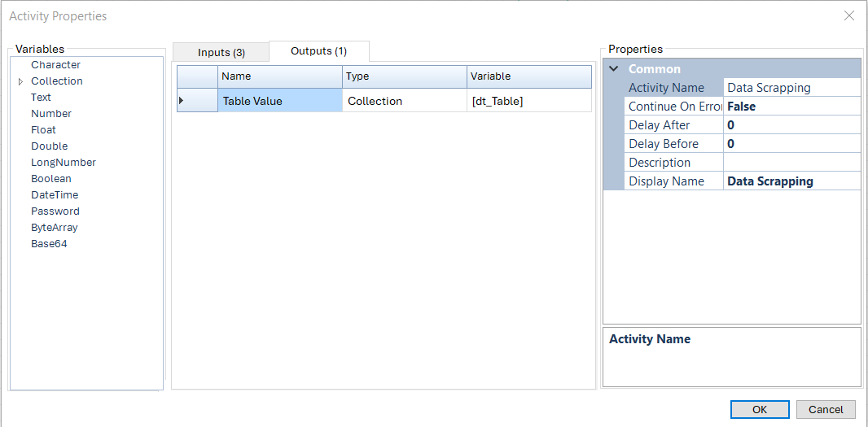Close the Activity Properties dialog

click(848, 15)
